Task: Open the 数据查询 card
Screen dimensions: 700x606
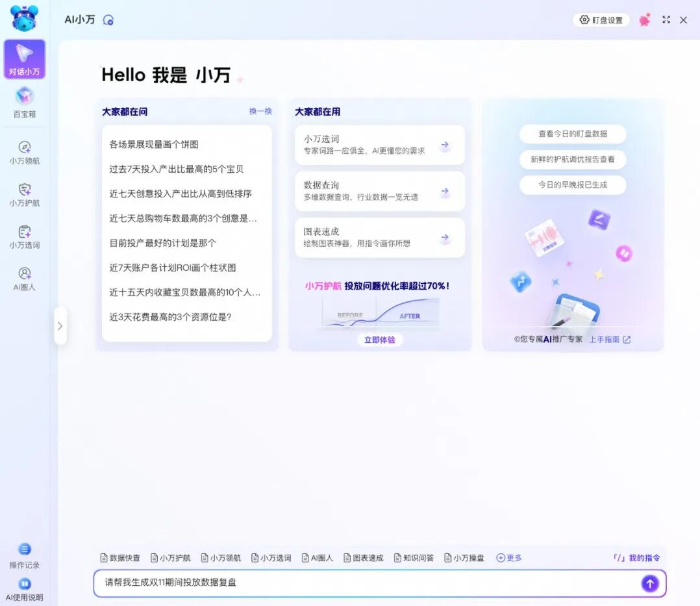Action: [380, 191]
